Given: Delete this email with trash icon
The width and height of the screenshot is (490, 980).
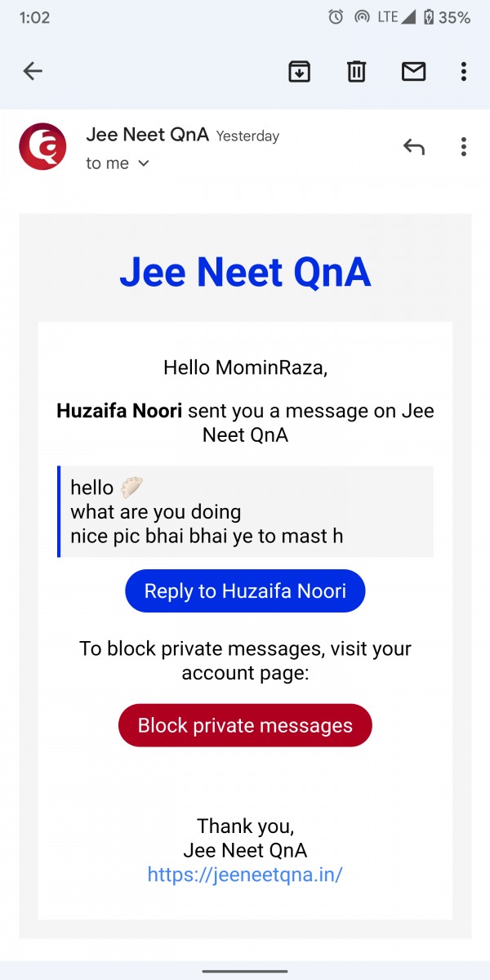Looking at the screenshot, I should [x=356, y=72].
